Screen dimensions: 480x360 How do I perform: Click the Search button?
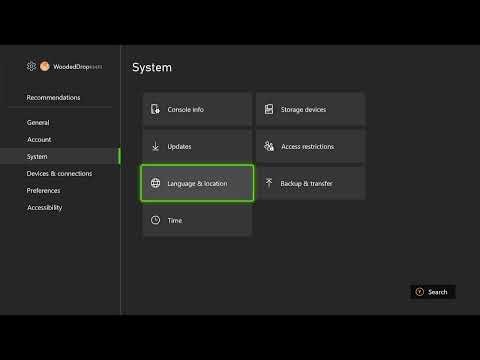coord(433,292)
